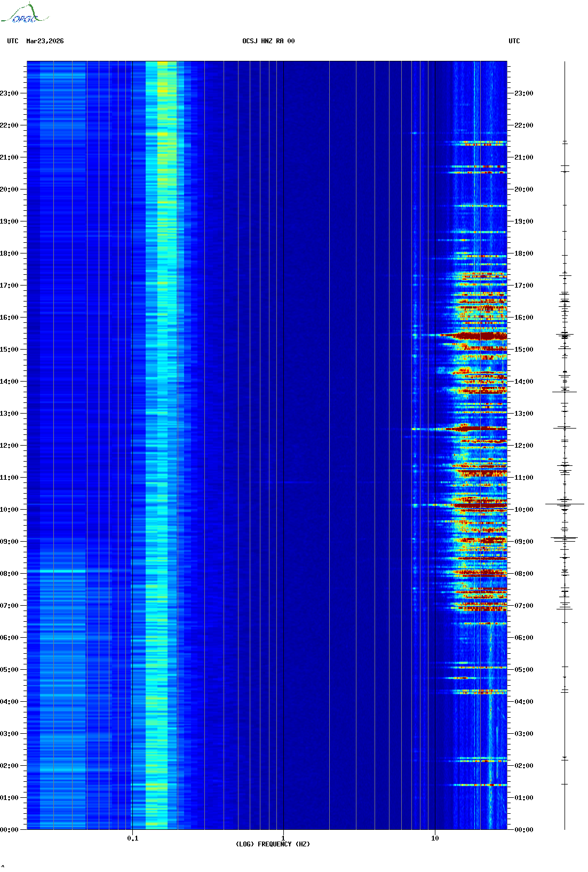Click the left-axis 04:00 time label
The height and width of the screenshot is (872, 588).
click(9, 702)
